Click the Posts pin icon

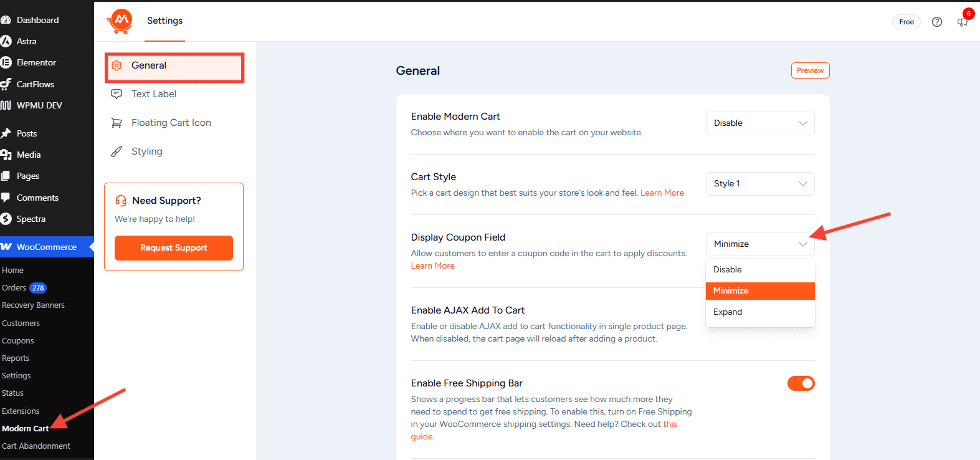click(6, 133)
